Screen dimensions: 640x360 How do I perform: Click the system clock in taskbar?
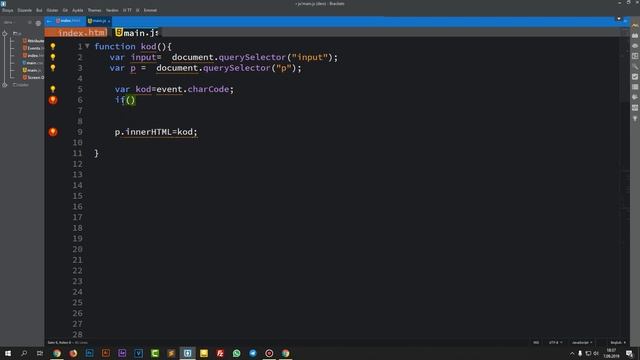point(611,353)
